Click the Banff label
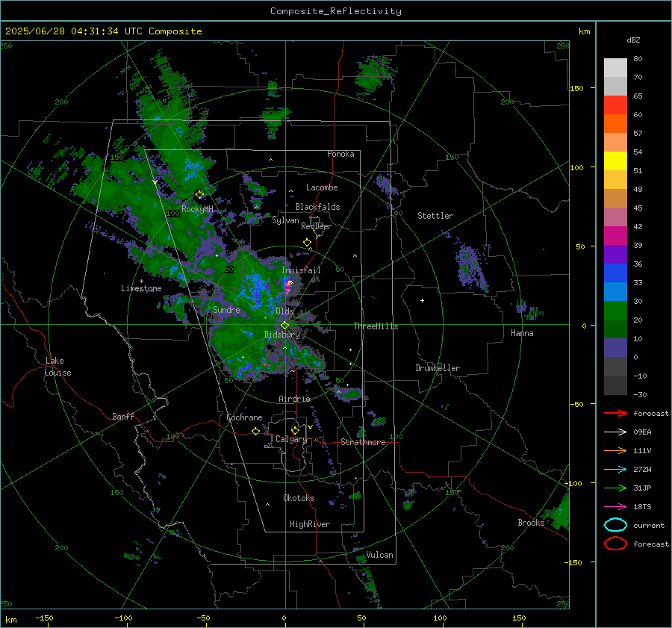Viewport: 672px width, 628px height. (x=123, y=417)
